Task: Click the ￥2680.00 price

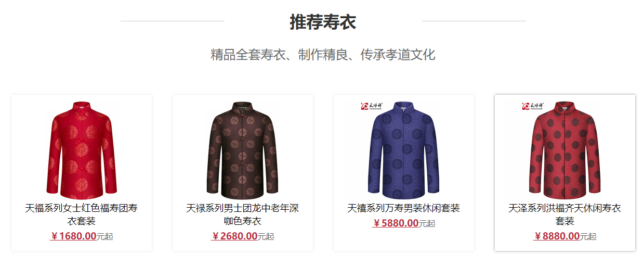Action: pyautogui.click(x=234, y=236)
